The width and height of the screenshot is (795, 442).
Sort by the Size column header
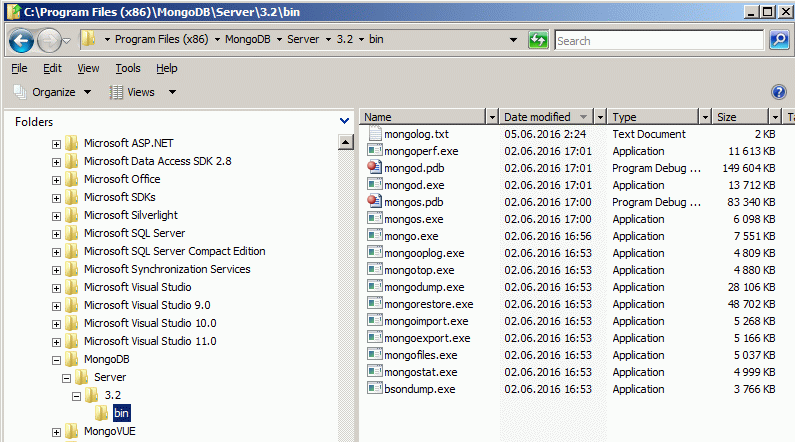[741, 117]
